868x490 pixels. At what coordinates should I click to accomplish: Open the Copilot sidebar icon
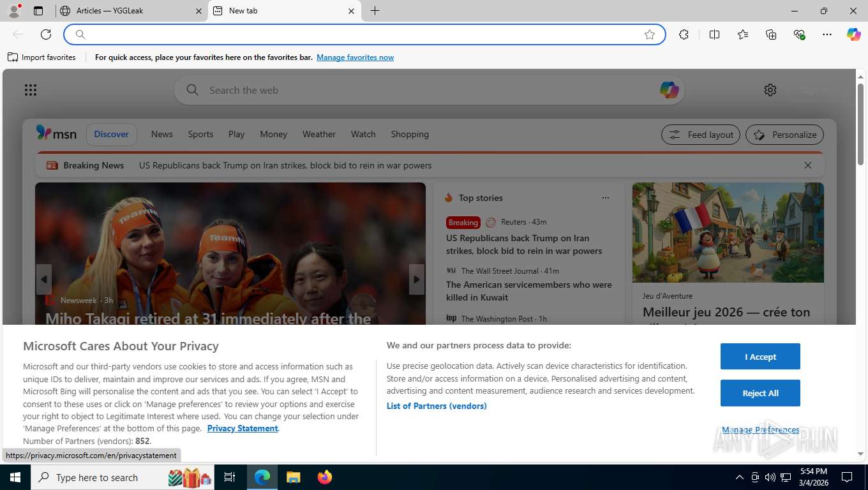(853, 34)
